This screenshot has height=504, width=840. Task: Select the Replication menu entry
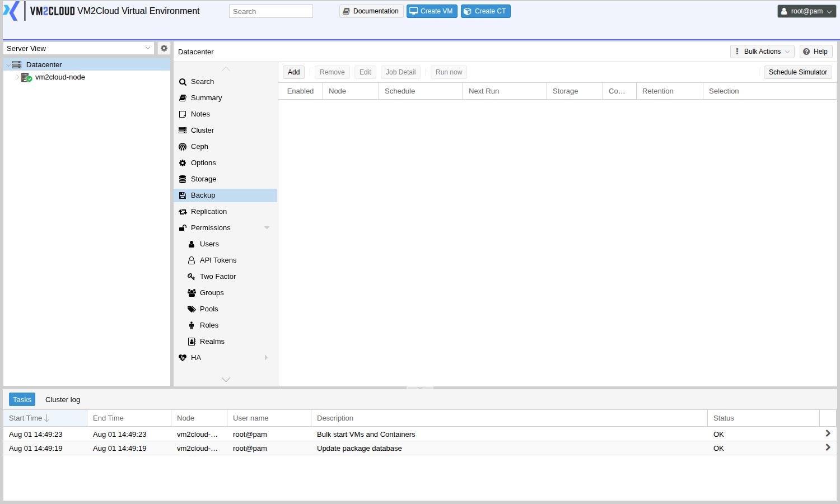pyautogui.click(x=225, y=212)
